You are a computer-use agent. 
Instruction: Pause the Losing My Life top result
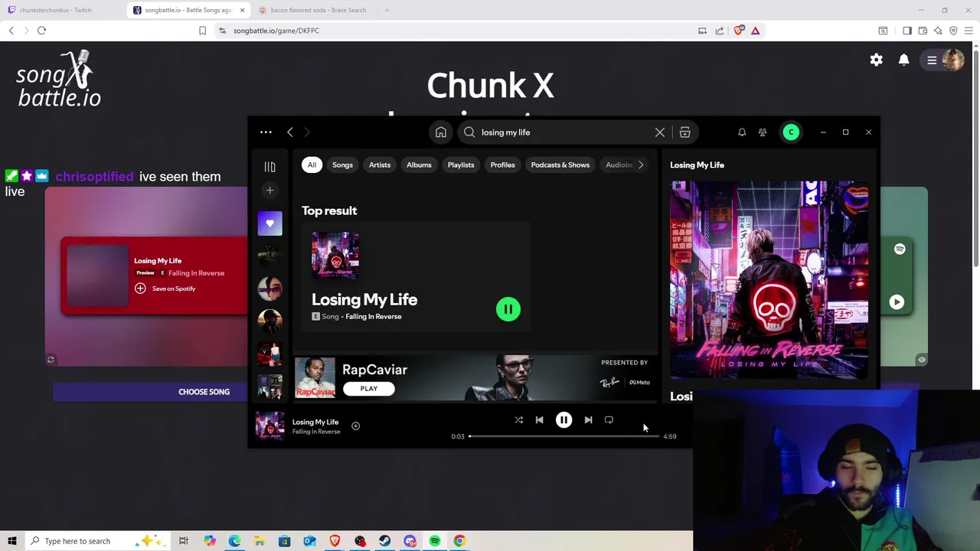click(508, 309)
